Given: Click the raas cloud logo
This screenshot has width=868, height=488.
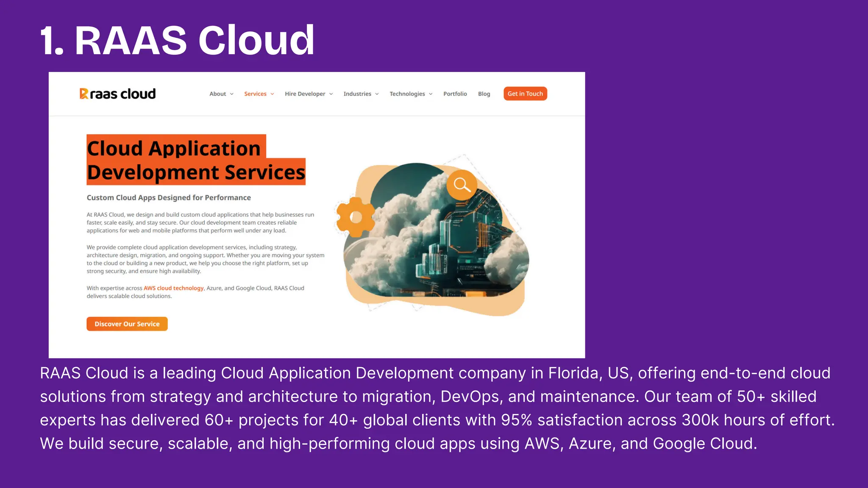Looking at the screenshot, I should 117,94.
